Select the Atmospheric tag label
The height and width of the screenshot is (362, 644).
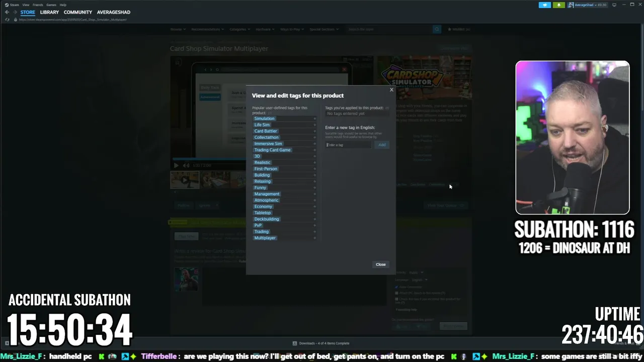click(266, 200)
